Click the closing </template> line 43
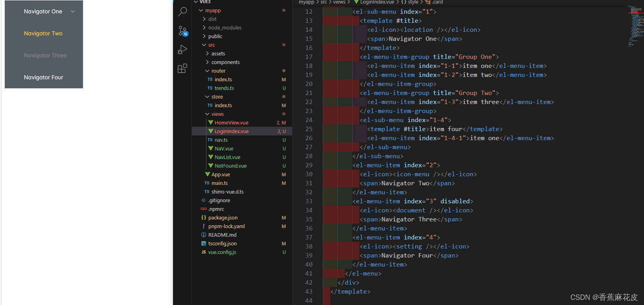Image resolution: width=644 pixels, height=305 pixels. click(350, 292)
